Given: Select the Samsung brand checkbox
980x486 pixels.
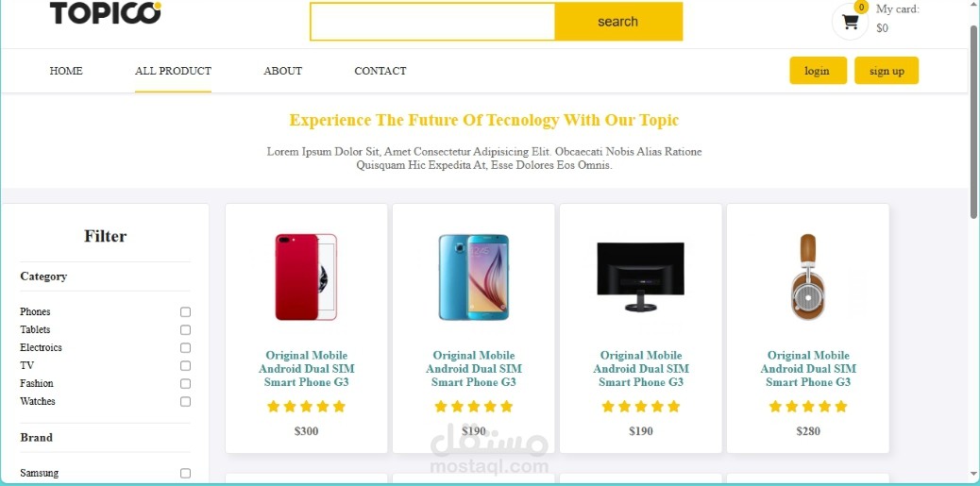Looking at the screenshot, I should click(x=185, y=474).
